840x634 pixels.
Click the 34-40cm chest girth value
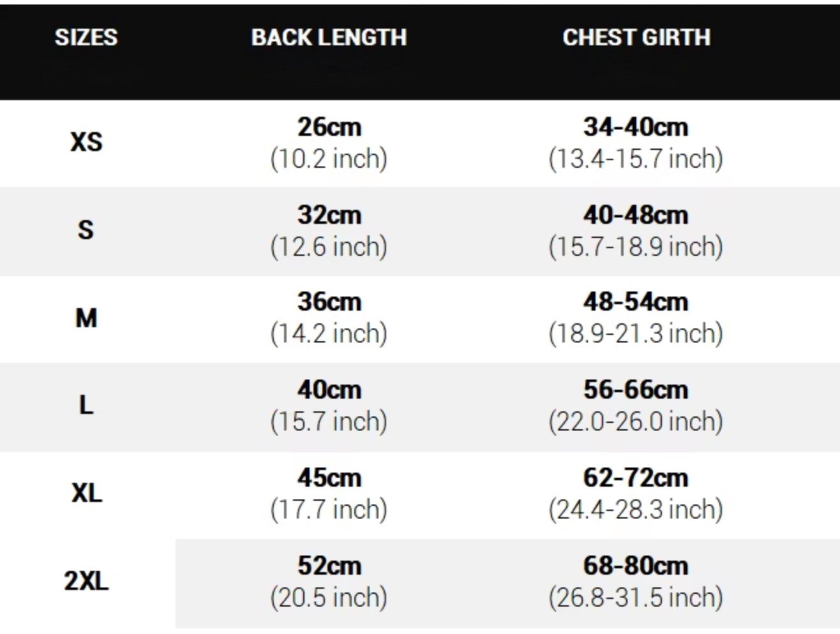(x=636, y=128)
